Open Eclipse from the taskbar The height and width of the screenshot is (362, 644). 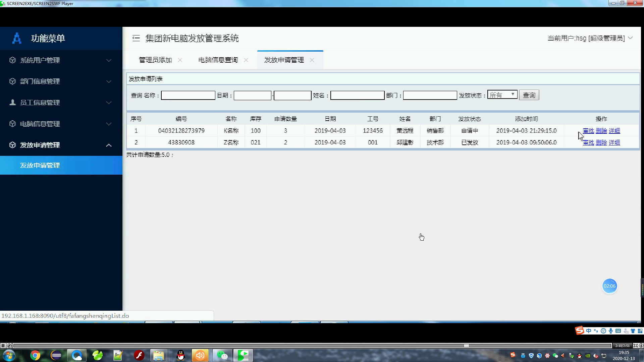(56, 355)
